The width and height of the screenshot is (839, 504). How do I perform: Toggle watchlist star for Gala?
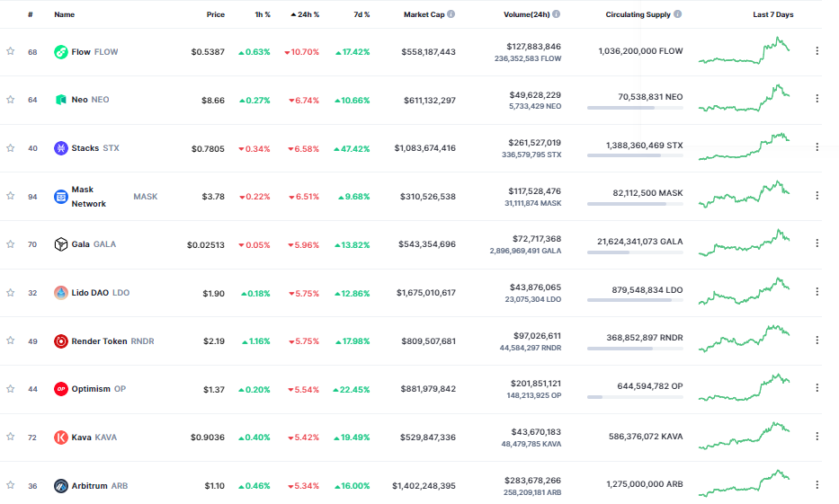tap(10, 244)
